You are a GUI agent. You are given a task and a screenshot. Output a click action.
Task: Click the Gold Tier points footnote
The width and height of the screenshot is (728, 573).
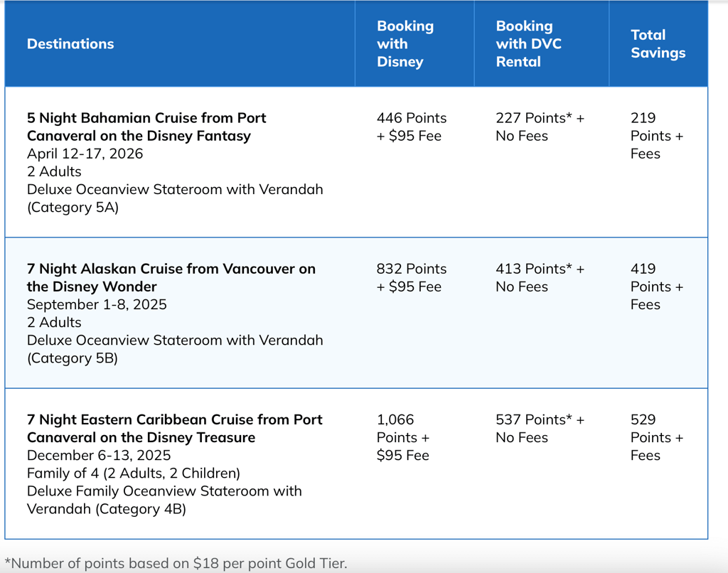pyautogui.click(x=176, y=563)
